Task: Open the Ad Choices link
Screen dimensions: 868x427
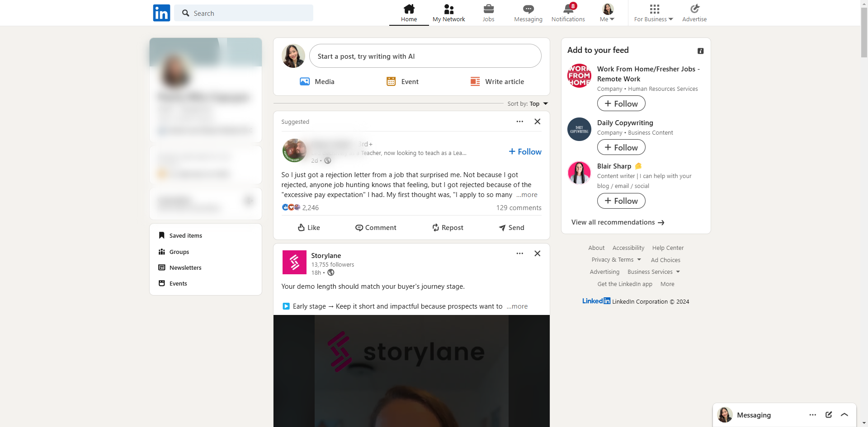Action: click(x=665, y=260)
